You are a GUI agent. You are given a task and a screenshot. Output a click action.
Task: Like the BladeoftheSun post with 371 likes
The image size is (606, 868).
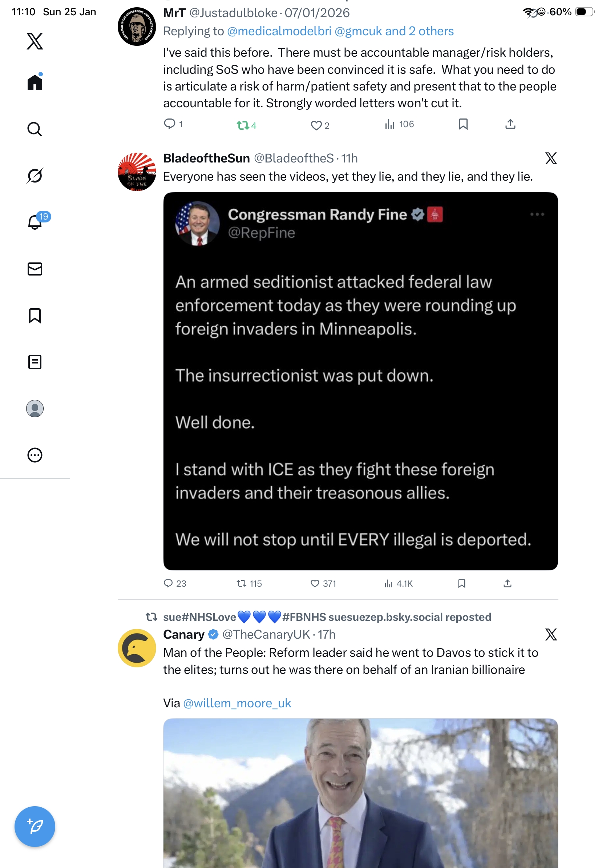323,584
